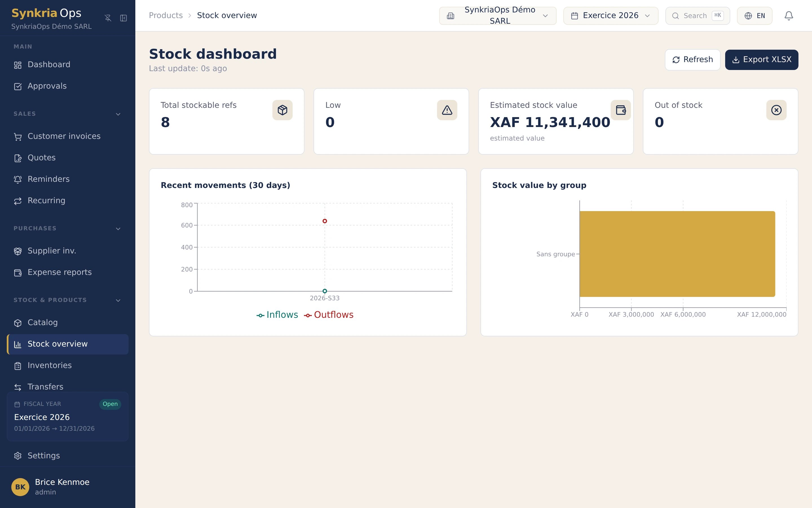Open Approvals menu item
The image size is (812, 508).
(67, 86)
